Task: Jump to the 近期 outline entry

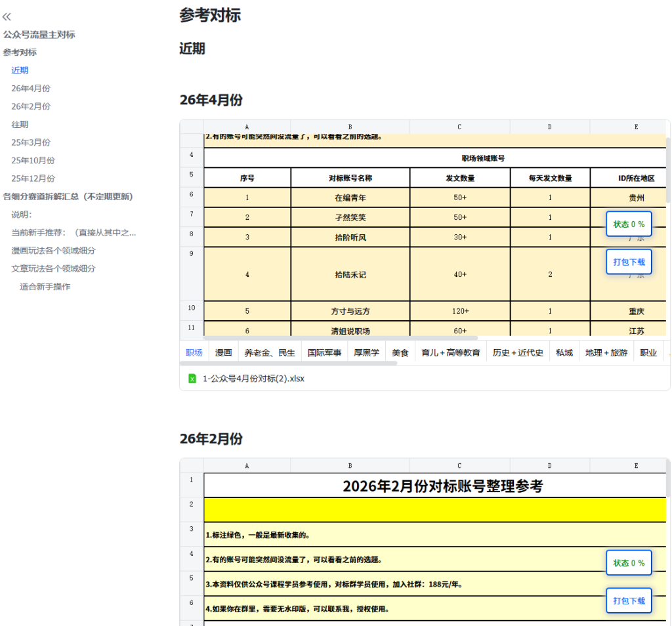Action: click(x=20, y=70)
